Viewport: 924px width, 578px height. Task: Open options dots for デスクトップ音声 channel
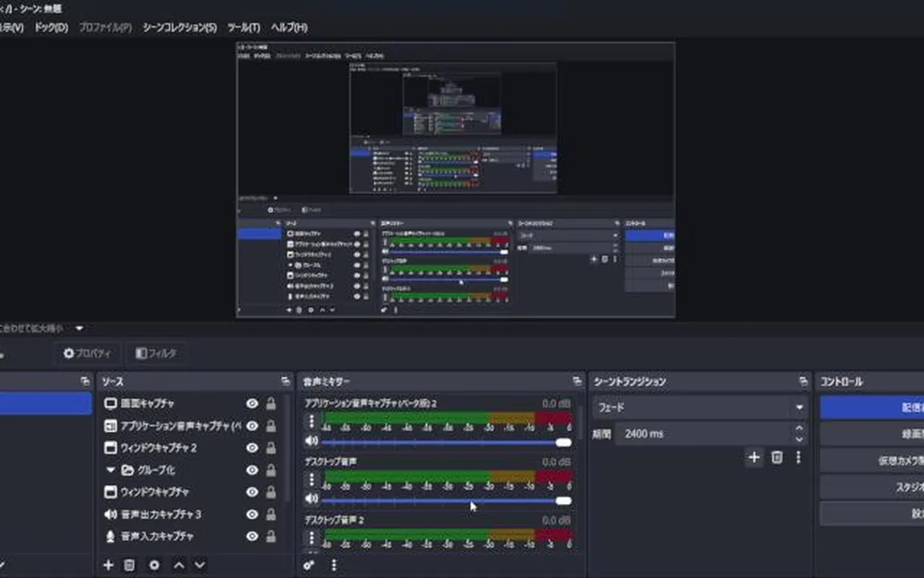[312, 479]
